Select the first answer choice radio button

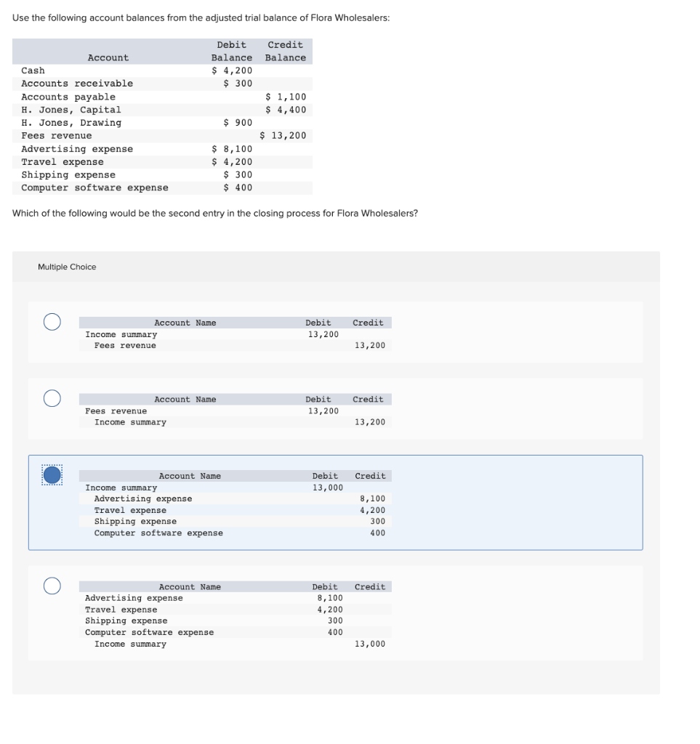[x=52, y=322]
